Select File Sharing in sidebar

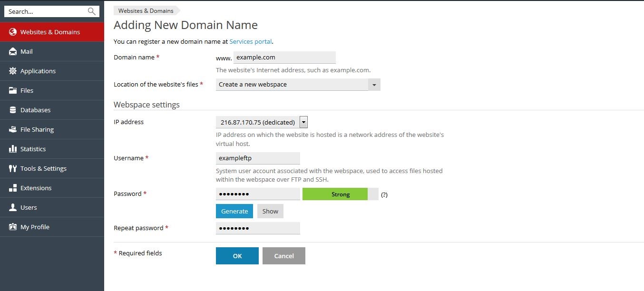52,129
